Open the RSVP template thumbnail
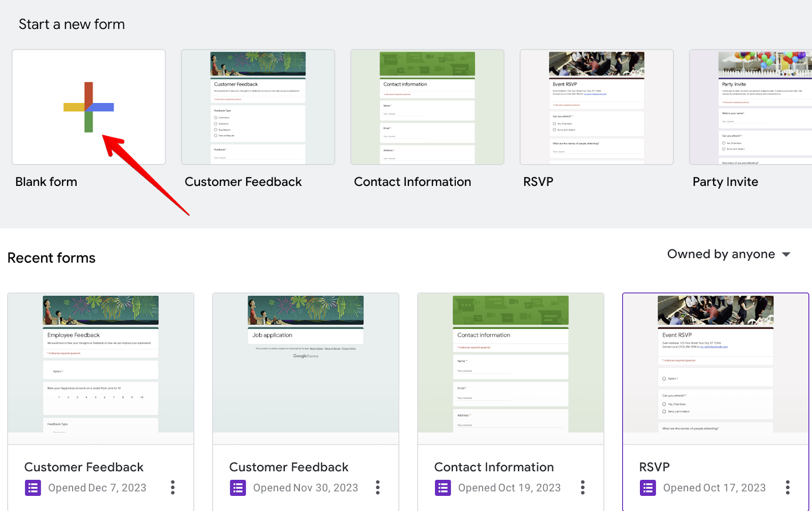 pos(596,107)
